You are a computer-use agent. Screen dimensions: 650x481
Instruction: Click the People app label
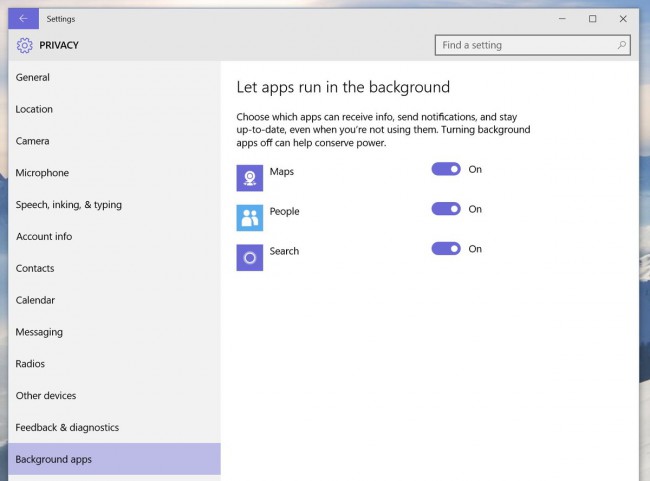tap(284, 211)
